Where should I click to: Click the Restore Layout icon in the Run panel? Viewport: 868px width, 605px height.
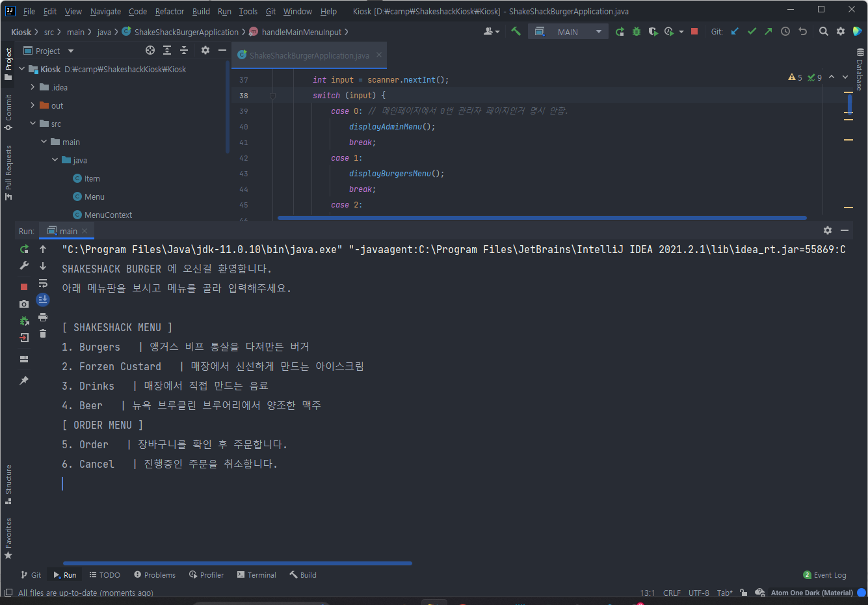coord(24,359)
